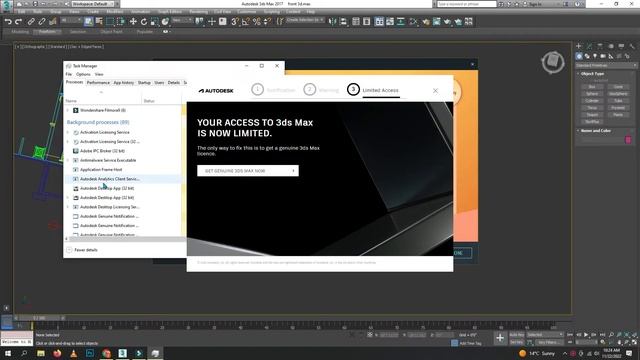Select the Geometry category icon in Create panel
640x360 pixels.
click(x=579, y=56)
